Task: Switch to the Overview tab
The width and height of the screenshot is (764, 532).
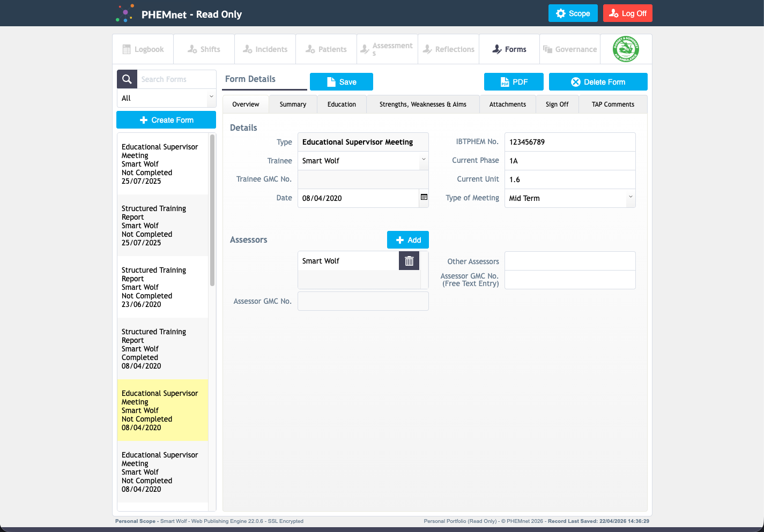Action: [246, 104]
